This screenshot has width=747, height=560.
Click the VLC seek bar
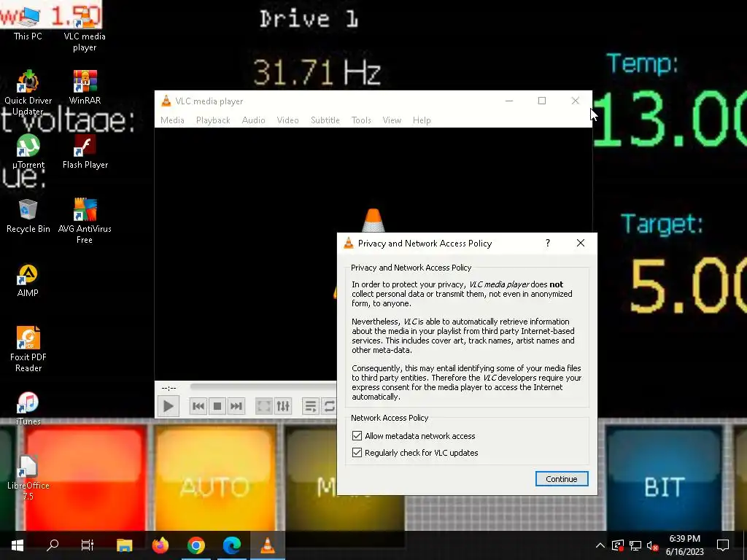(263, 386)
